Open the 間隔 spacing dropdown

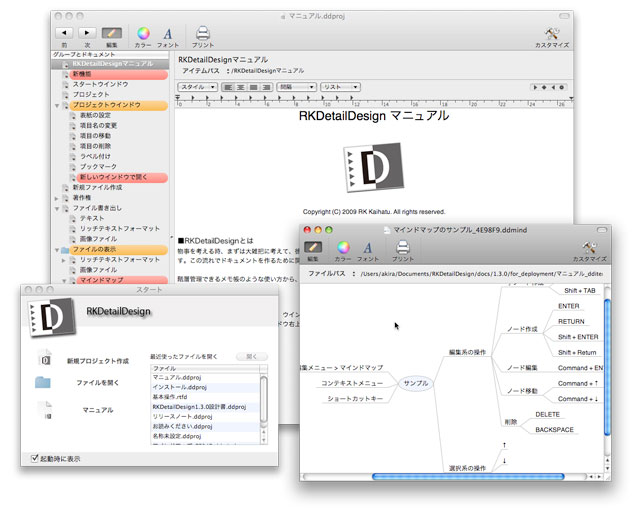click(x=296, y=87)
